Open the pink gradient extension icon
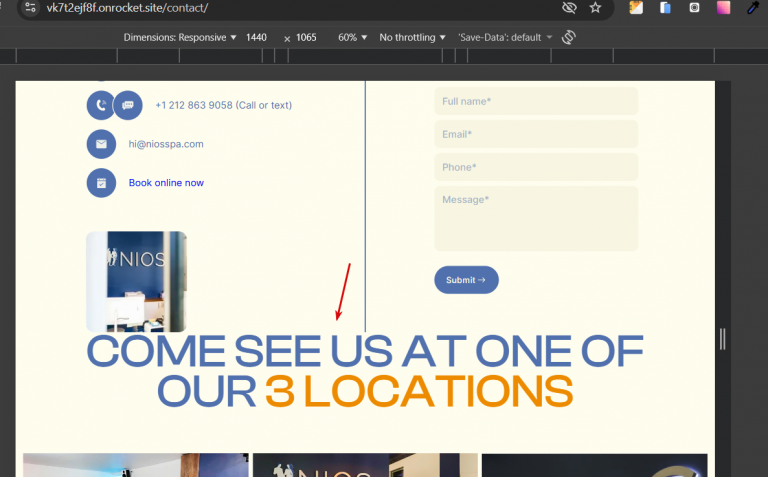Viewport: 768px width, 477px height. [x=723, y=7]
